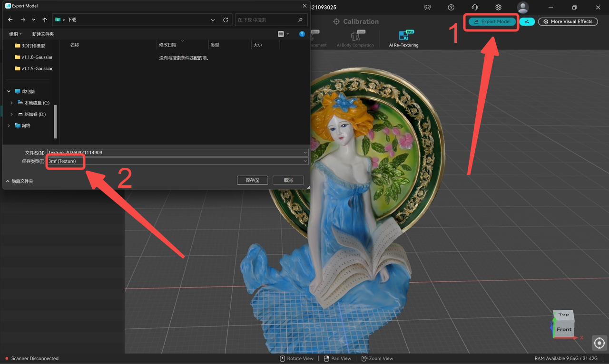Image resolution: width=609 pixels, height=364 pixels.
Task: Open the dialog help blue question icon
Action: [x=302, y=34]
